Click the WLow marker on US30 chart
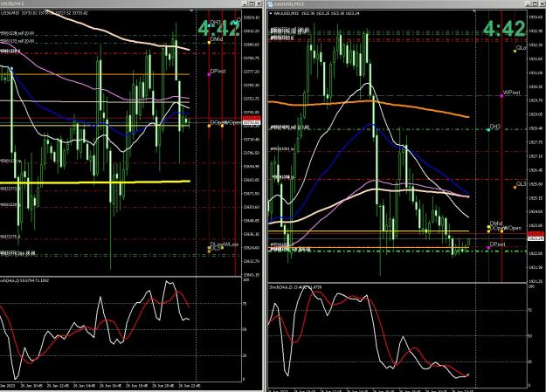 coord(222,248)
